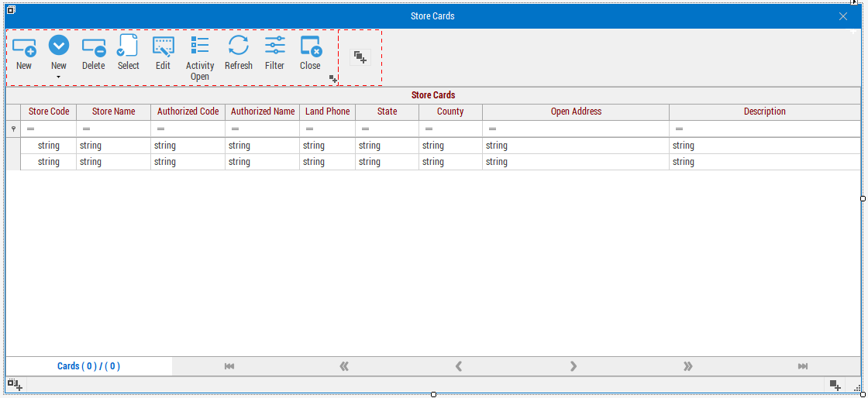Sort by Store Name column header
This screenshot has width=868, height=398.
113,112
